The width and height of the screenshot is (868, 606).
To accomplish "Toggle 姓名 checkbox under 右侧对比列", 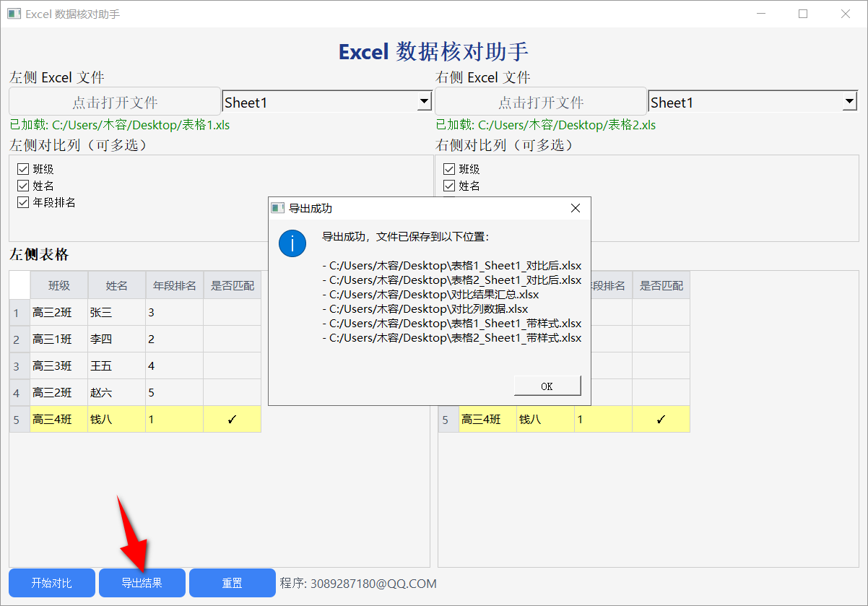I will click(449, 186).
